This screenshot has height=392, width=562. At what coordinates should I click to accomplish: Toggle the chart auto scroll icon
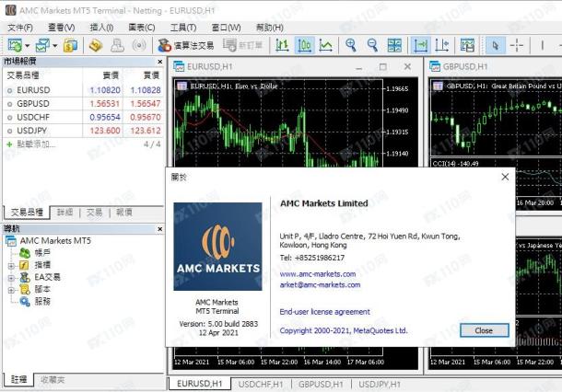click(420, 45)
